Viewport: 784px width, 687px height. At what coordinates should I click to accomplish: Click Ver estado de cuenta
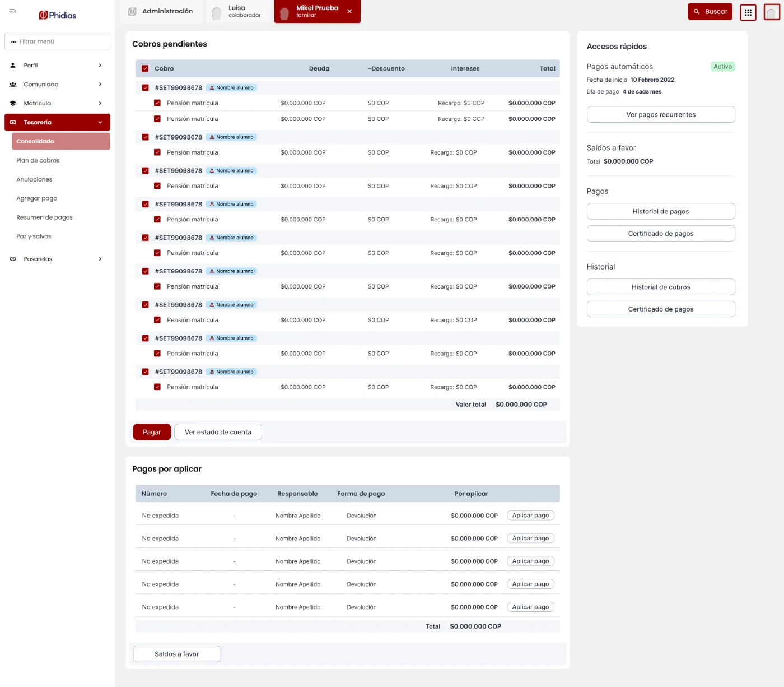pos(218,432)
